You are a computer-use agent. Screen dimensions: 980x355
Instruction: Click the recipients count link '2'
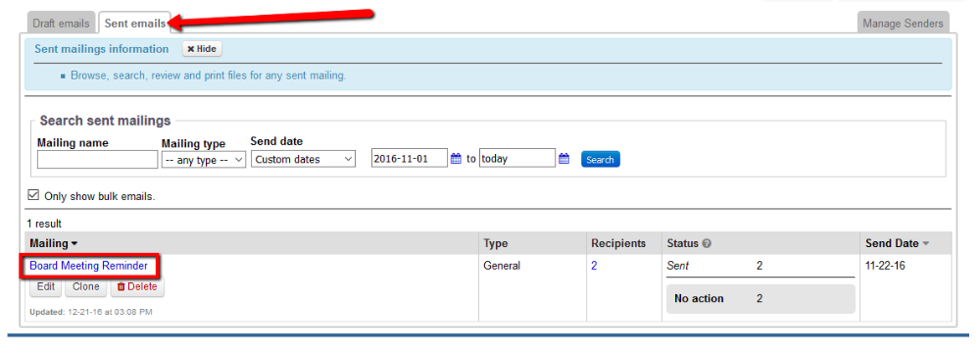coord(594,266)
